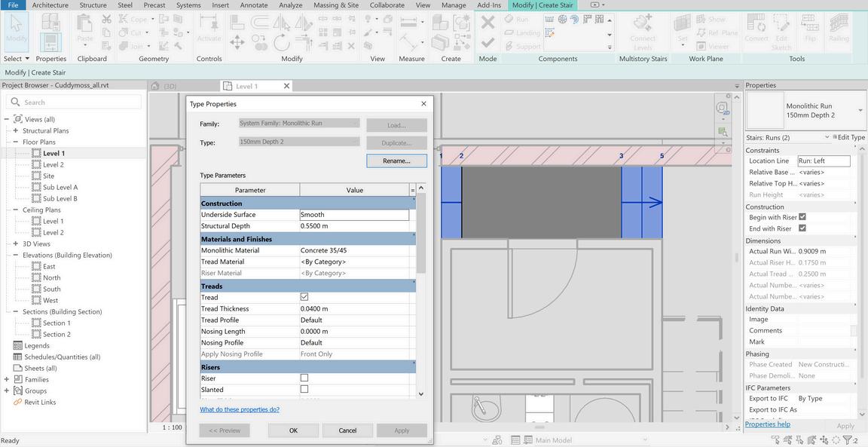The height and width of the screenshot is (447, 868).
Task: Click the green Finish Edit Mode checkmark
Action: tap(487, 42)
